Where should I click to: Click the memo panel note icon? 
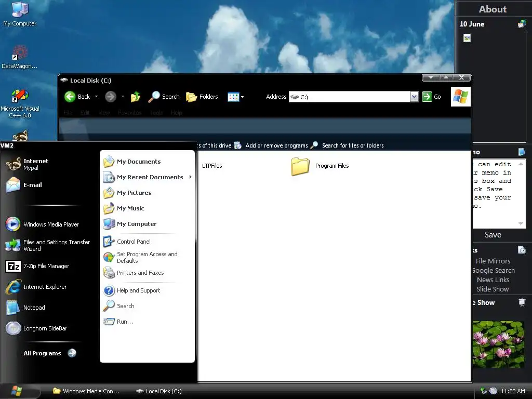(x=522, y=152)
